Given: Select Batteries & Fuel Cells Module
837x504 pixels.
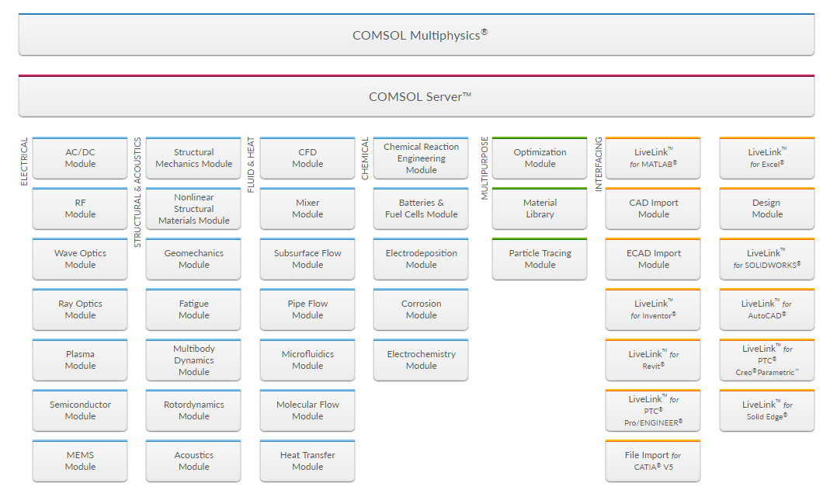Looking at the screenshot, I should point(421,209).
